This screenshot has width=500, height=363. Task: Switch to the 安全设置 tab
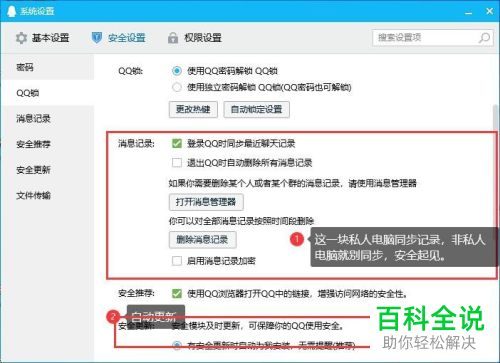[119, 38]
